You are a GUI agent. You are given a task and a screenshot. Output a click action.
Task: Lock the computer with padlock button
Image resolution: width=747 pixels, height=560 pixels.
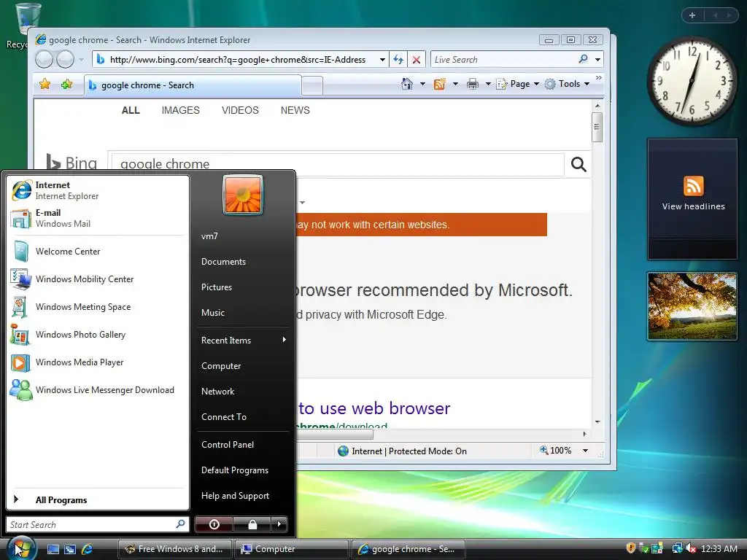pos(252,524)
